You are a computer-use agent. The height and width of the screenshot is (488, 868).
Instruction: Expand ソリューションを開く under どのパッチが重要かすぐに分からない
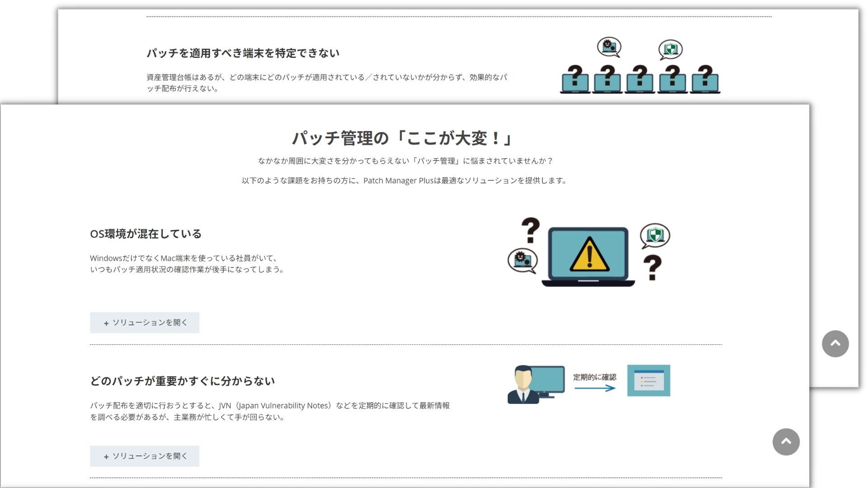click(x=144, y=455)
